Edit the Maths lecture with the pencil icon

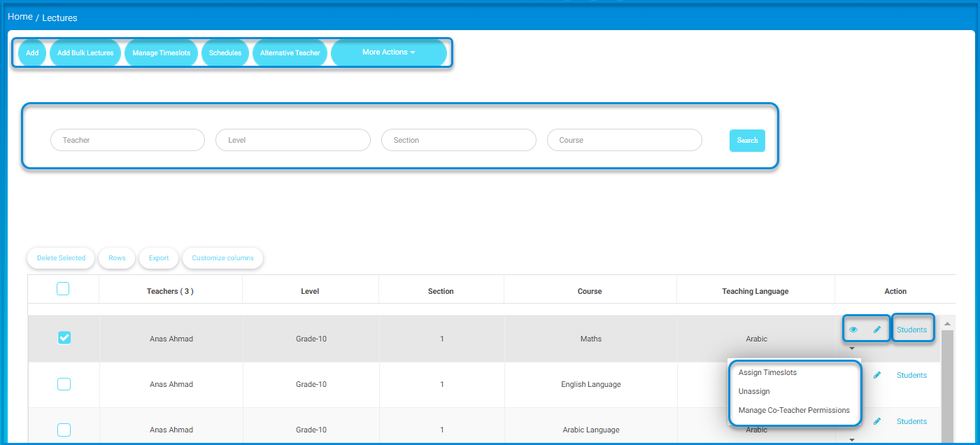pyautogui.click(x=877, y=330)
